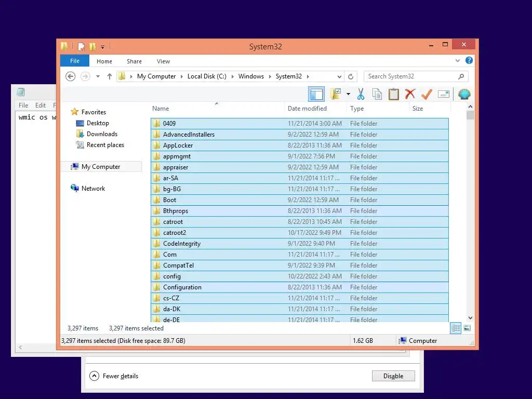The image size is (532, 399).
Task: Select the CodeIntegrity folder row
Action: coord(300,244)
